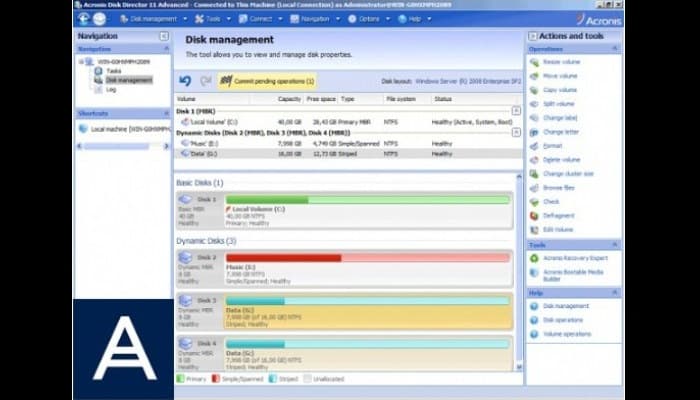Open the Windows Server 2008 disk layout link
Screen dimensions: 700x400
(x=468, y=81)
